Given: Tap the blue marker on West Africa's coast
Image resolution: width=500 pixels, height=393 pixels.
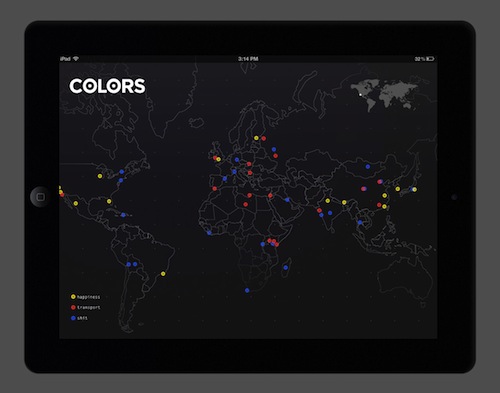Looking at the screenshot, I should (x=209, y=233).
